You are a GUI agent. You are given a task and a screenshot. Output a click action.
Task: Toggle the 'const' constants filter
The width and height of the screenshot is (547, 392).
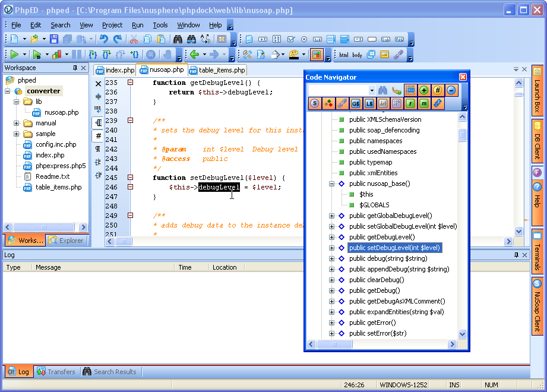pyautogui.click(x=397, y=103)
